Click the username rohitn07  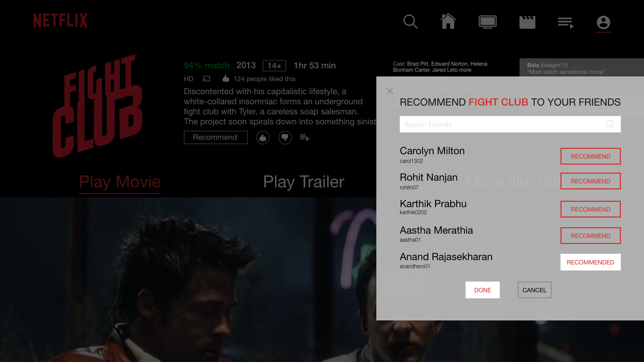(x=409, y=188)
